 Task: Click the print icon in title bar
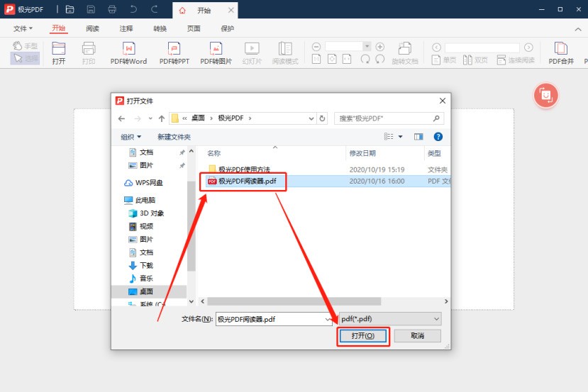point(112,9)
